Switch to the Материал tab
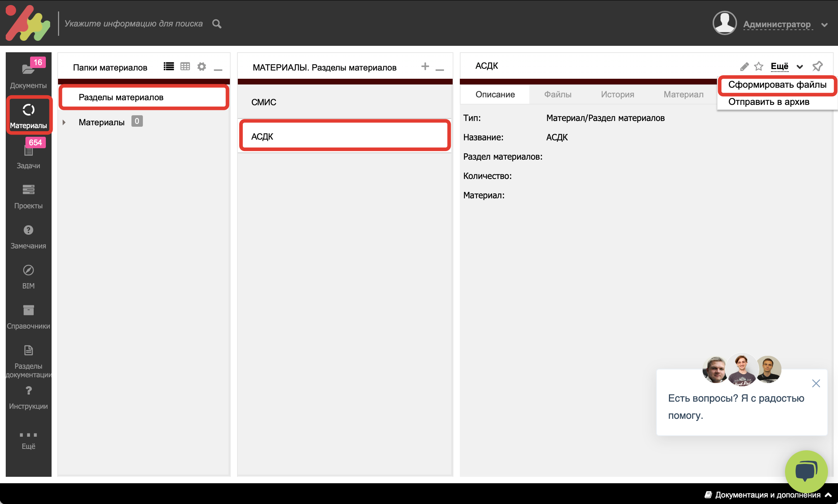Image resolution: width=838 pixels, height=504 pixels. [683, 94]
